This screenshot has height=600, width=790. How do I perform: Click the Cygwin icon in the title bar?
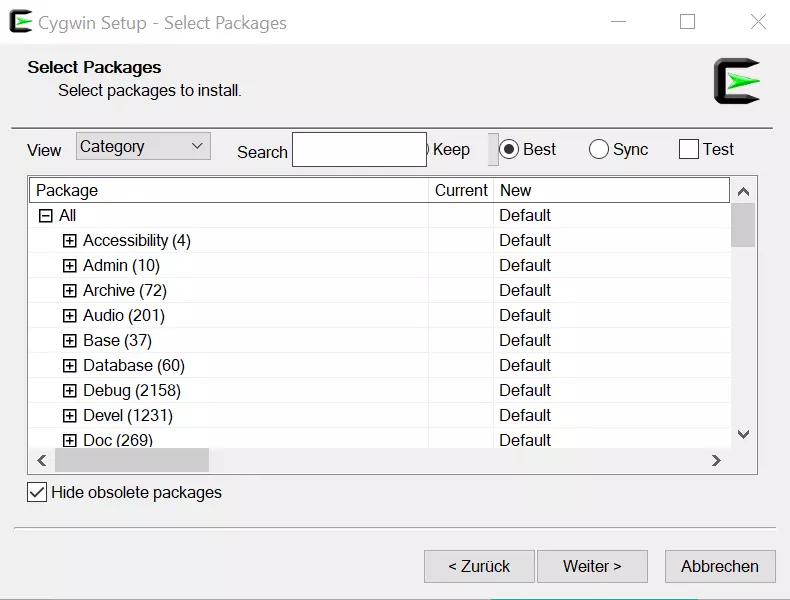click(x=20, y=22)
